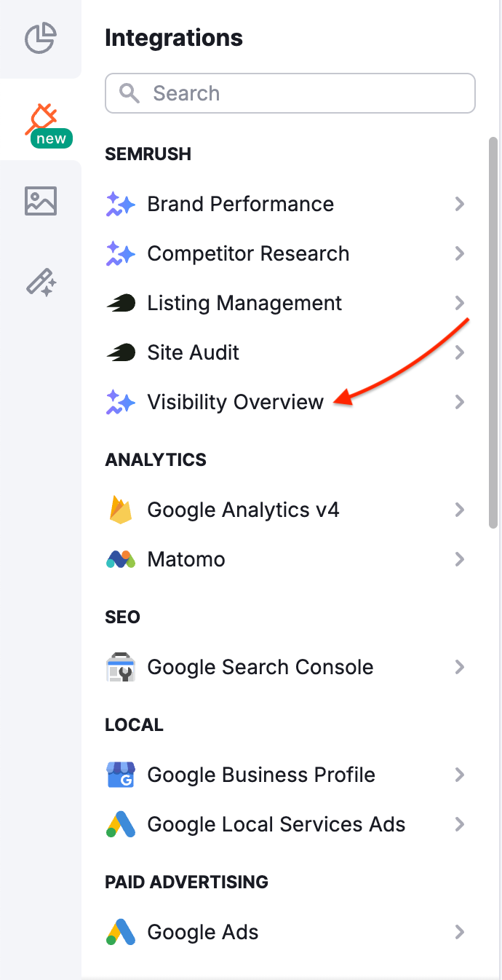Click the Google Analytics v4 flame icon
The image size is (502, 980).
pyautogui.click(x=120, y=510)
